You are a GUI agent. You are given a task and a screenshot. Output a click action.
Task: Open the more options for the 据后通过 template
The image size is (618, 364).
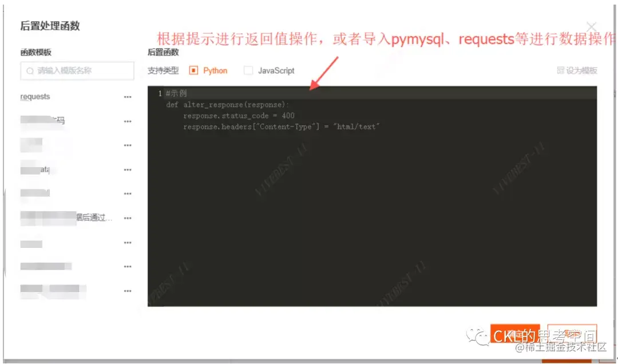[127, 218]
